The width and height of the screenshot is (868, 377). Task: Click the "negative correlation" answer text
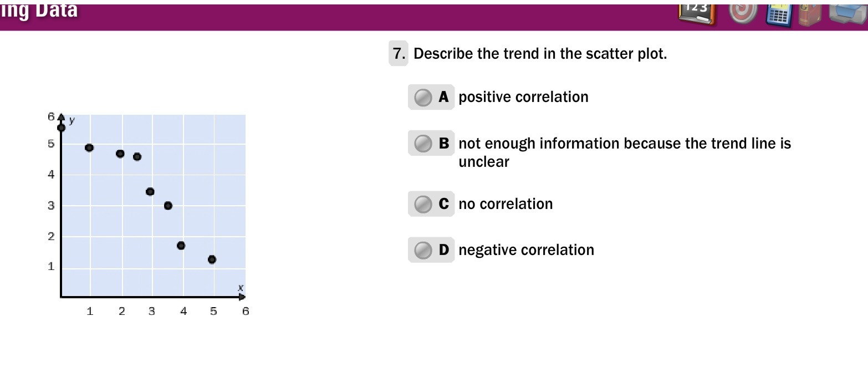click(526, 250)
